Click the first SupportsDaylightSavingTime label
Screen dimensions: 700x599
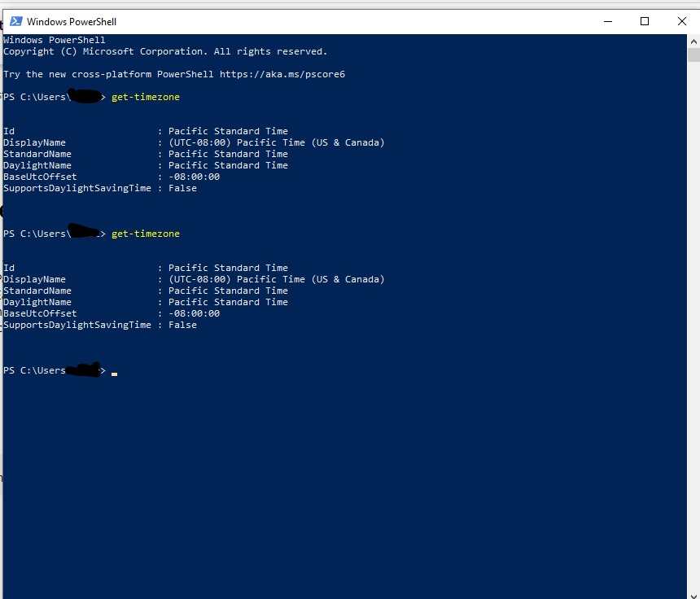(77, 188)
